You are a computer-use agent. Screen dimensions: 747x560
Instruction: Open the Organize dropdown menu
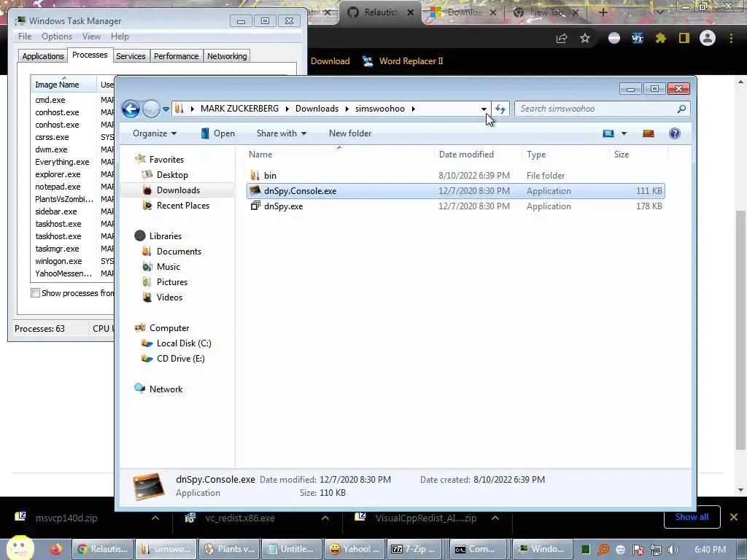tap(155, 133)
